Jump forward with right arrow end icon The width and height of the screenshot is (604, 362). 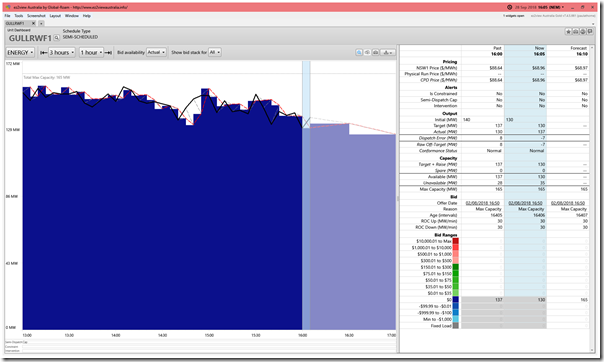point(108,52)
